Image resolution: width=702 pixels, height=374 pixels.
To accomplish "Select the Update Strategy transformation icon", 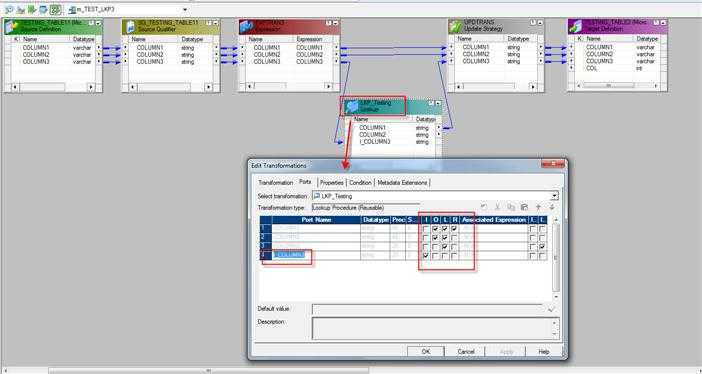I will pyautogui.click(x=456, y=26).
